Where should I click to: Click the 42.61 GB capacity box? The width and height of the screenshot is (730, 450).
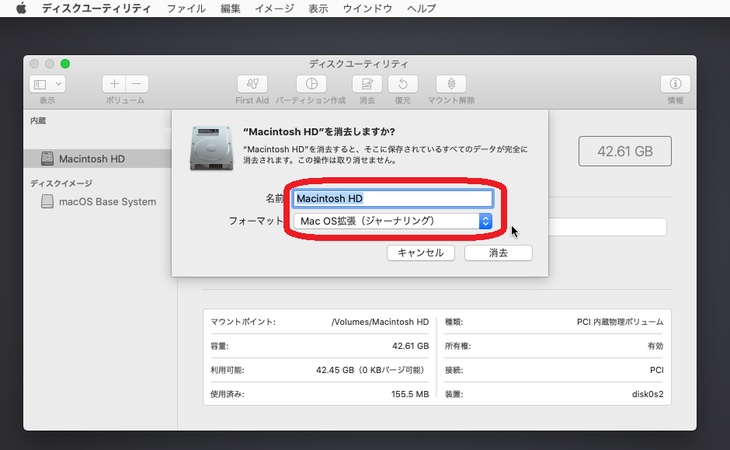pos(625,151)
